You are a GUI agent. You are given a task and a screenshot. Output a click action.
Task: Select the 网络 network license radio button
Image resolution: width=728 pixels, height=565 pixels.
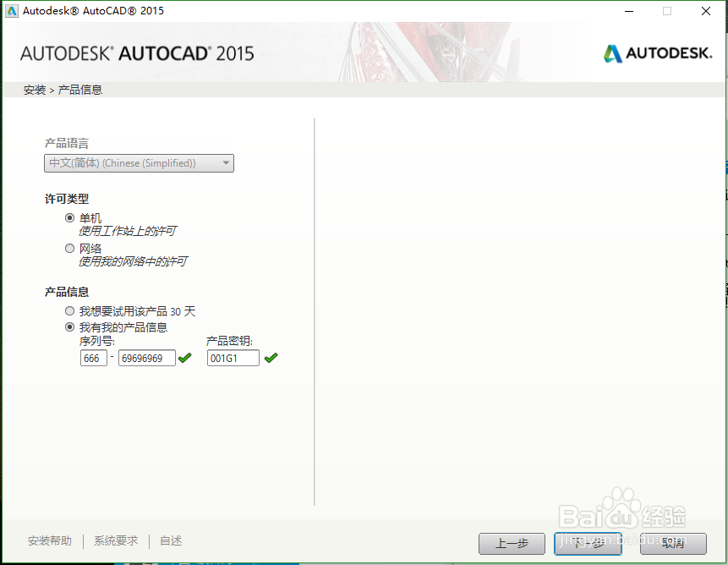pyautogui.click(x=69, y=249)
